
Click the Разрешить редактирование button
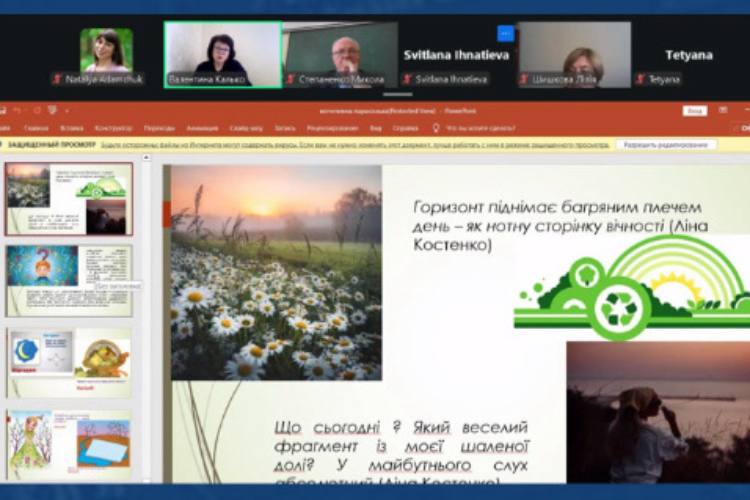[667, 145]
